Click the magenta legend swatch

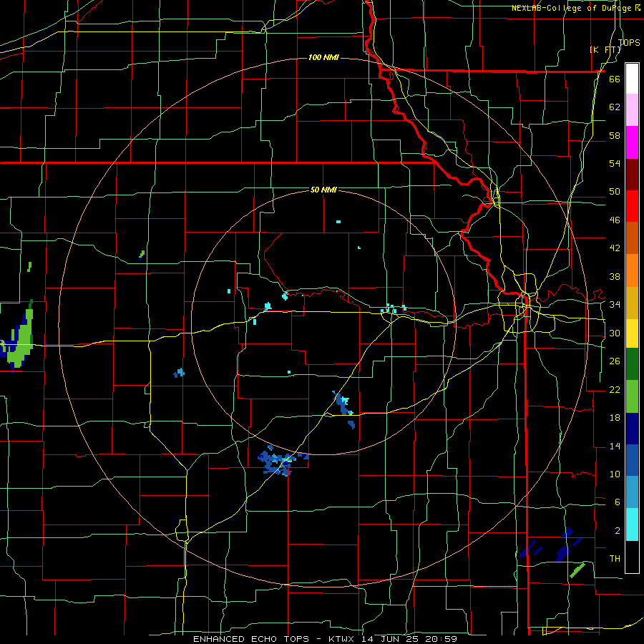click(x=632, y=142)
